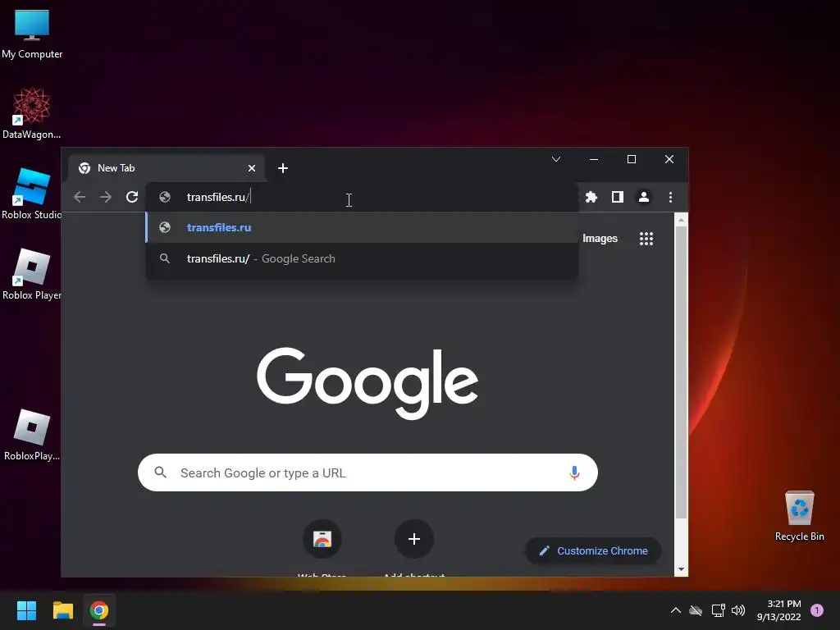
Task: Click the page scrollbar thumb
Action: 681,372
